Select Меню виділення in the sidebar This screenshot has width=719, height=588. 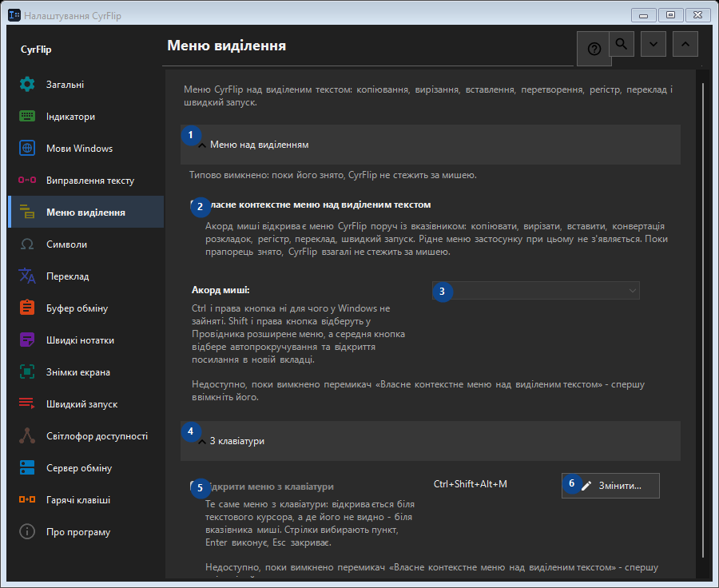[x=85, y=213]
